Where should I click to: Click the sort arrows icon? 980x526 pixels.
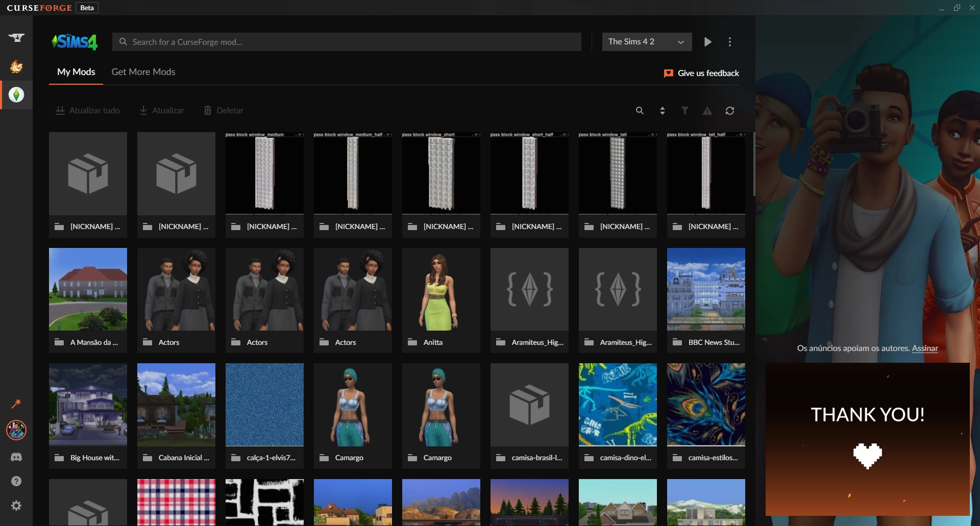coord(662,111)
